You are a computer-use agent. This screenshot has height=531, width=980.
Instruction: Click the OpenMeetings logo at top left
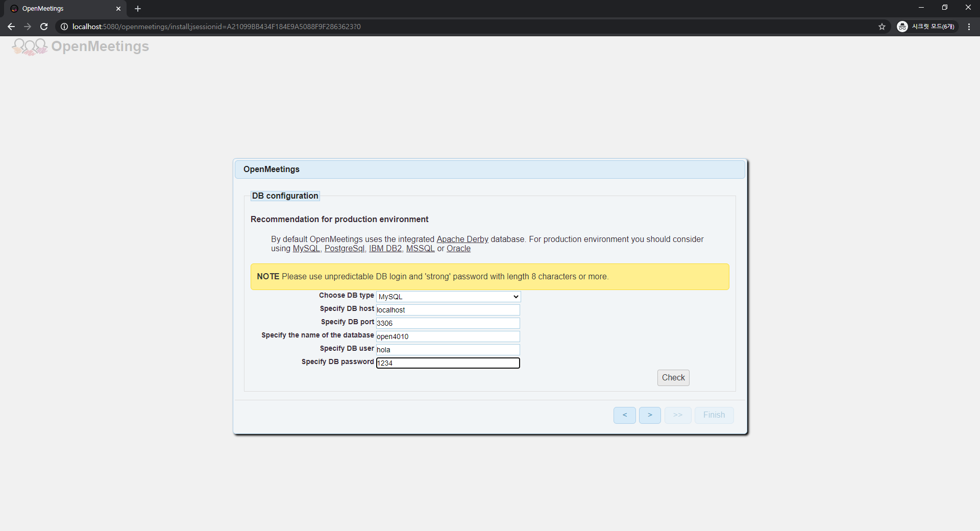tap(81, 46)
